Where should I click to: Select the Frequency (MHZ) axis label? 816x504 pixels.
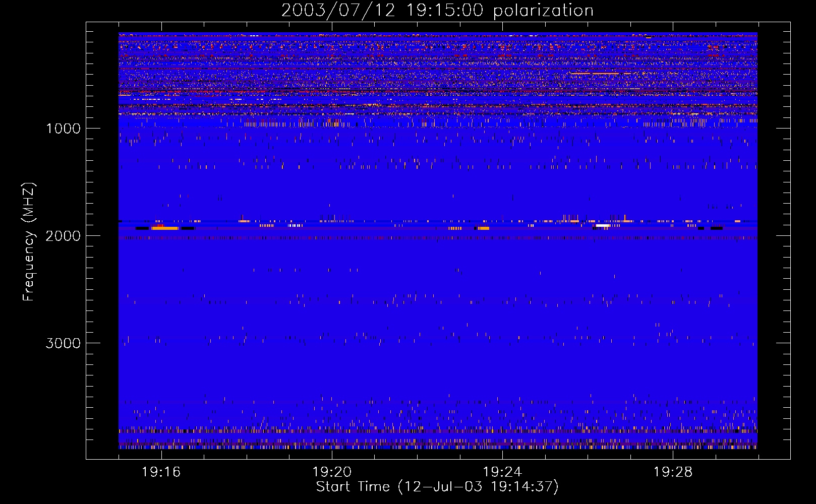29,241
